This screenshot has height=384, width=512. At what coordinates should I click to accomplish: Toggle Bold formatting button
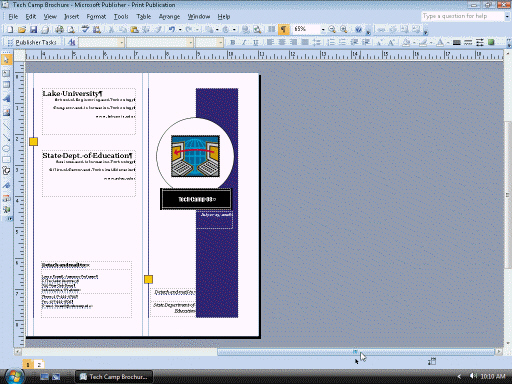coord(233,42)
